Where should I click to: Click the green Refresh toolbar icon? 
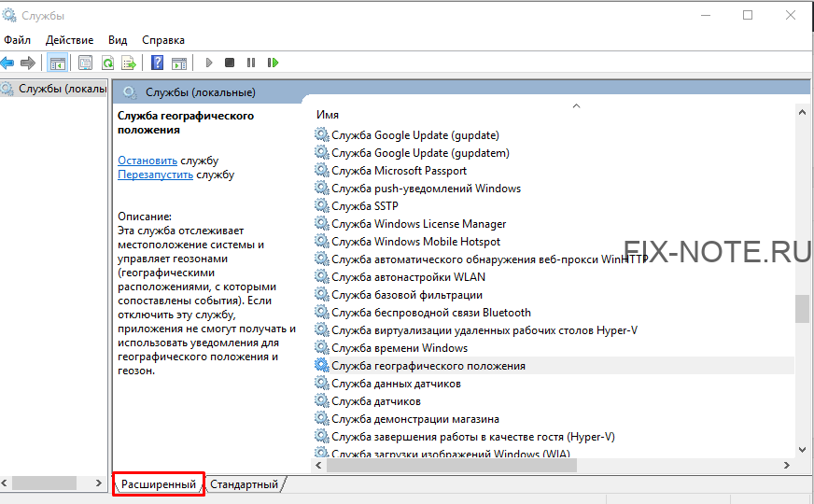pyautogui.click(x=107, y=63)
